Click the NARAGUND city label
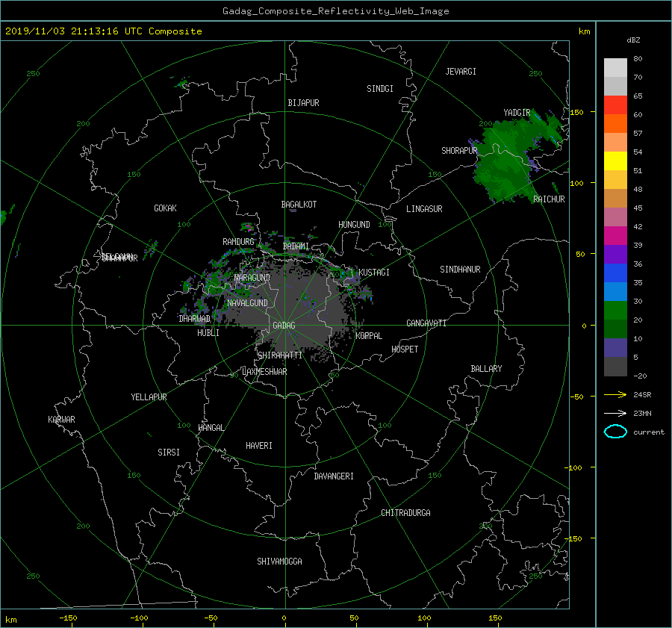Screen dimensions: 672x628 tap(252, 278)
